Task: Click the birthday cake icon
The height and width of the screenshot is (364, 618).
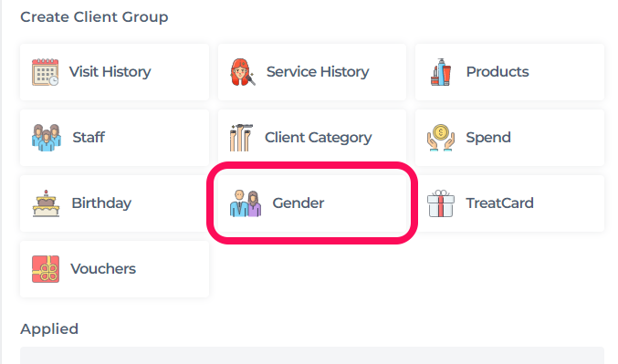Action: click(x=46, y=203)
